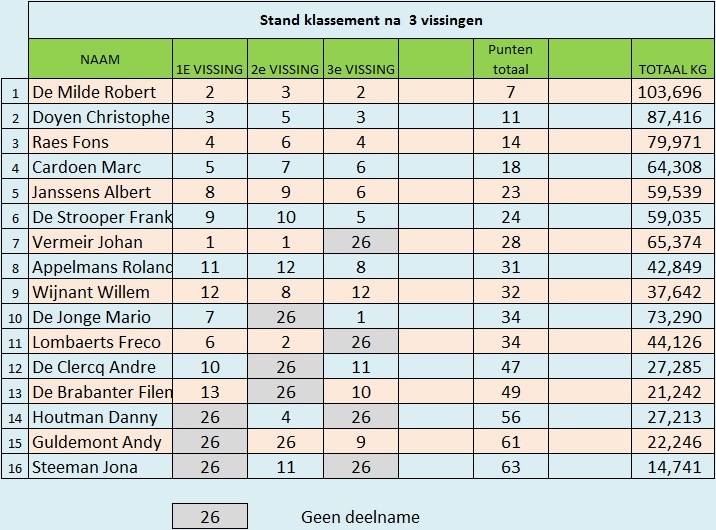
Task: Select Wijnant Willem's points total 32
Action: pos(511,292)
